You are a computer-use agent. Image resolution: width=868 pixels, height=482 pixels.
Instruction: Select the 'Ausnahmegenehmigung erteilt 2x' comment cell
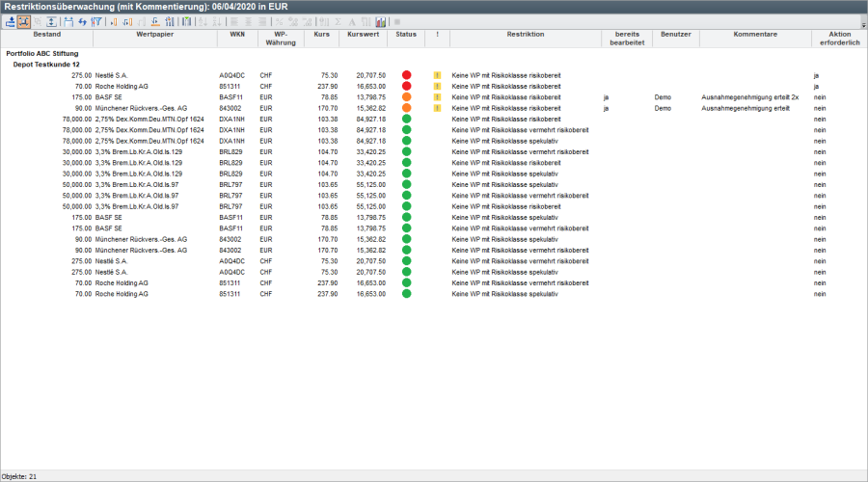[x=744, y=97]
